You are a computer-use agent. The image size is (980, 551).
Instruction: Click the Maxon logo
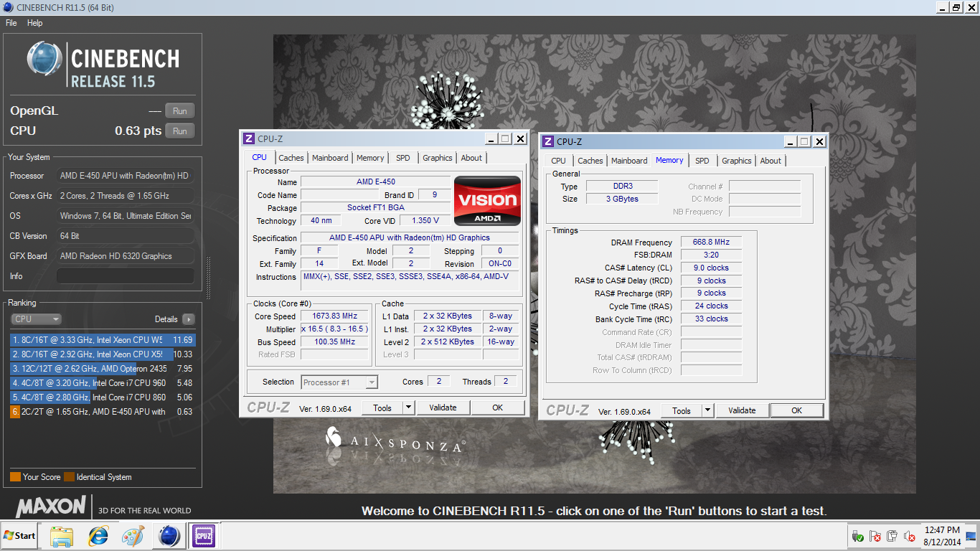click(51, 507)
